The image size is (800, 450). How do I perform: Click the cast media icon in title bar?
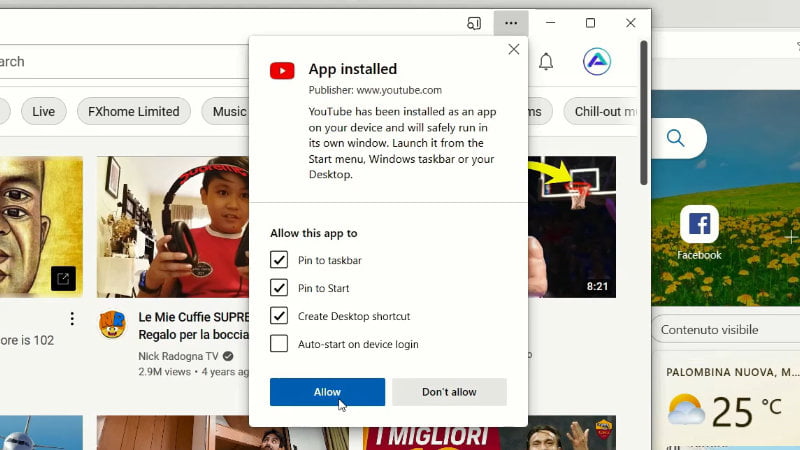click(x=474, y=23)
